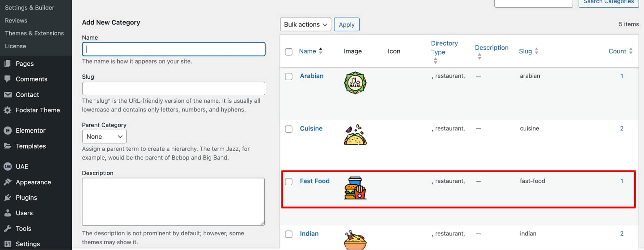Click inside the Slug input field
Screen dimensions: 644x250
coord(173,88)
